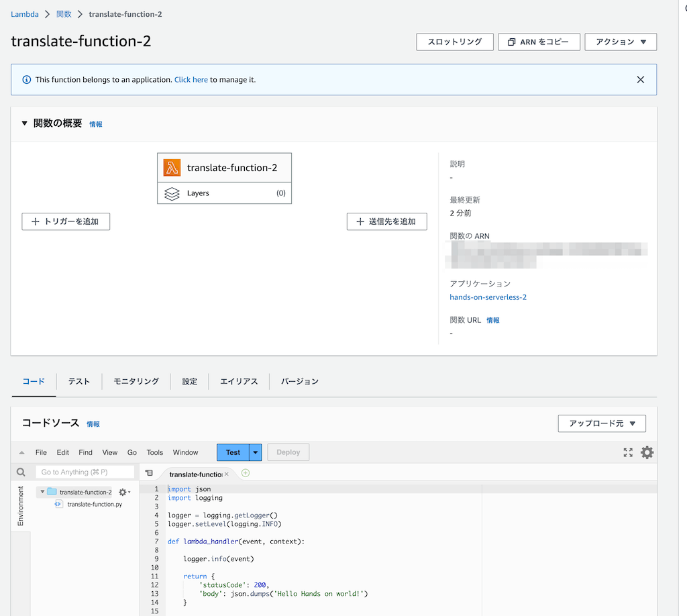Follow the Click here link in the banner
Viewport: 687px width, 616px height.
tap(191, 80)
